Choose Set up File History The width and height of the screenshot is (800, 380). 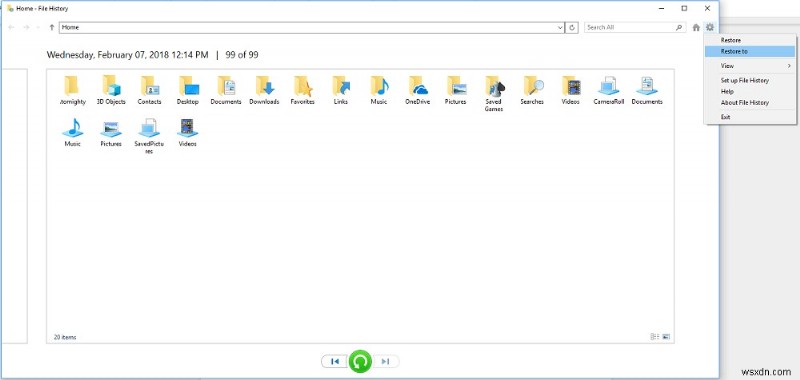pos(749,80)
